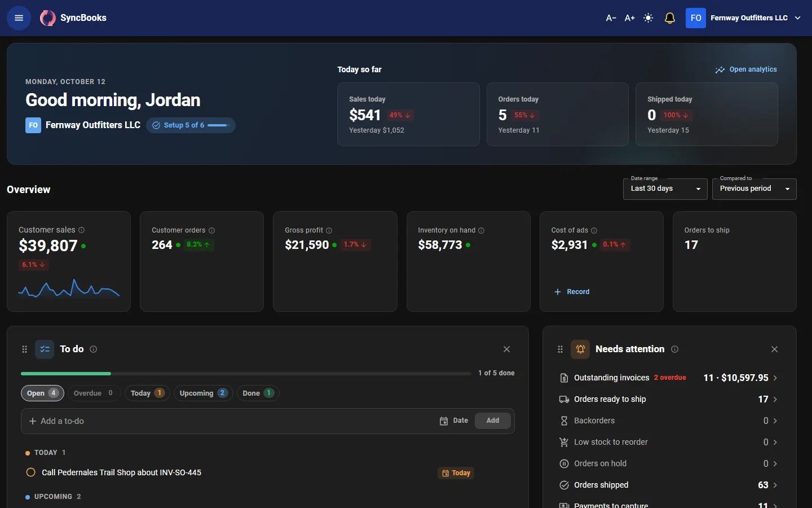
Task: Decrease font size with A- icon
Action: point(611,18)
